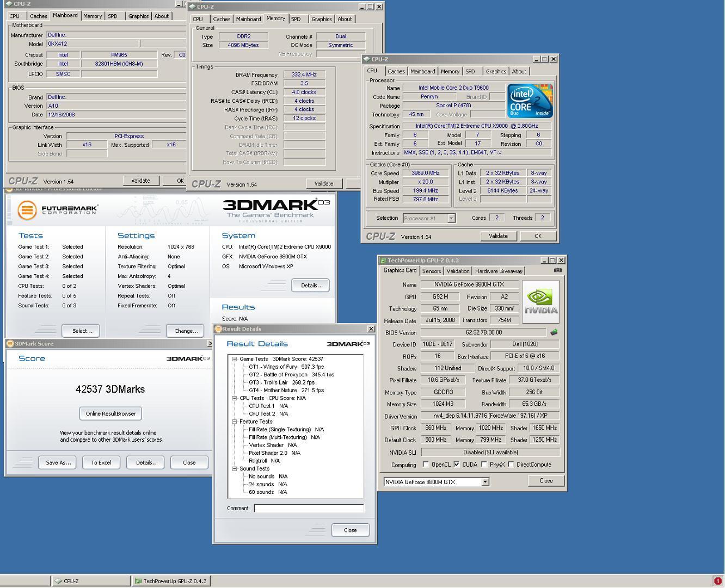Click Close button in 3DMark Score window
Viewport: 725px width, 588px height.
189,462
